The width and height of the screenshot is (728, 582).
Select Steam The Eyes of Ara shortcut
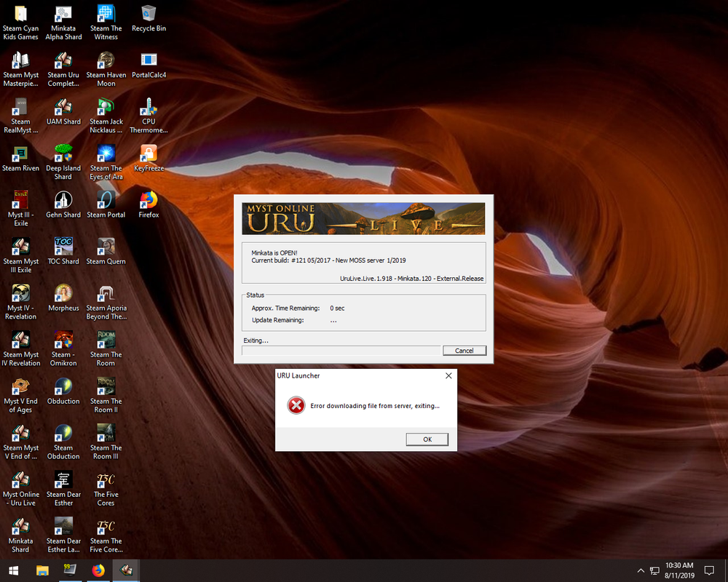106,162
